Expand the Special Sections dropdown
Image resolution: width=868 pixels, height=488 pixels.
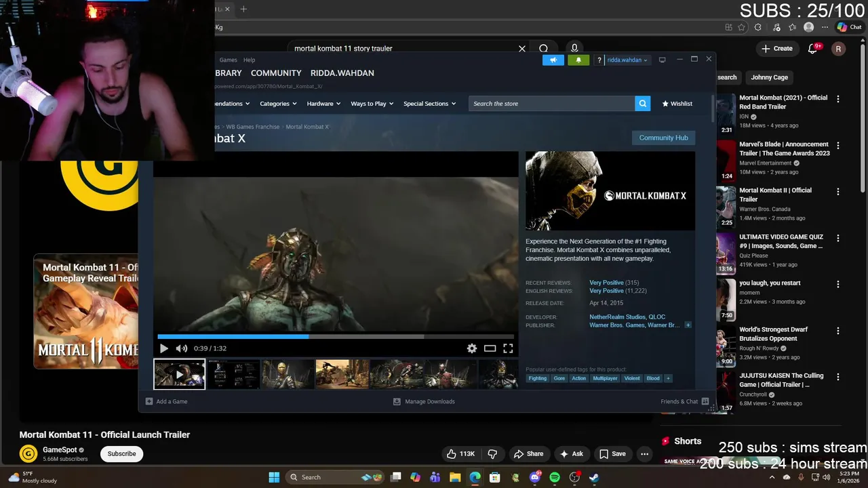(430, 104)
